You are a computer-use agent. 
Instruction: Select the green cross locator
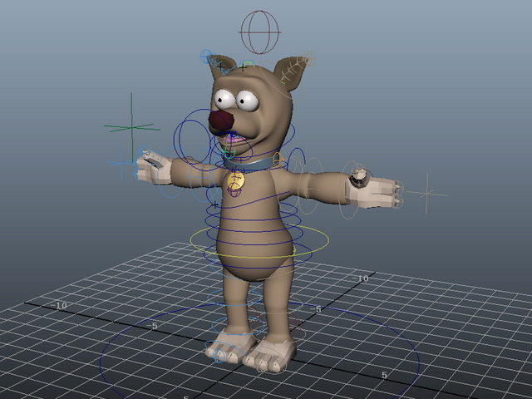[x=132, y=127]
